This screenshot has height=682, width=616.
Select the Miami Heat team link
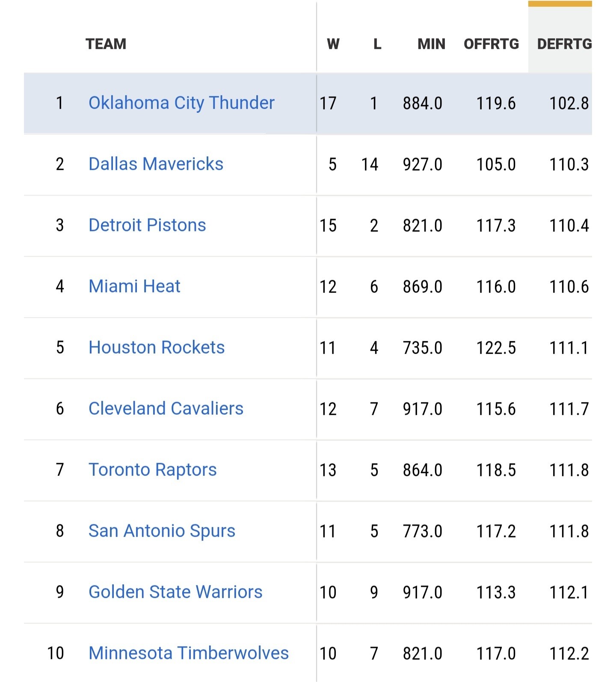pyautogui.click(x=134, y=286)
